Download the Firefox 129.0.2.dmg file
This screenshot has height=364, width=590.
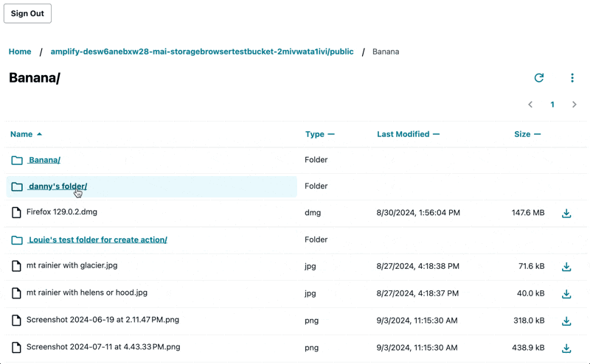[566, 214]
